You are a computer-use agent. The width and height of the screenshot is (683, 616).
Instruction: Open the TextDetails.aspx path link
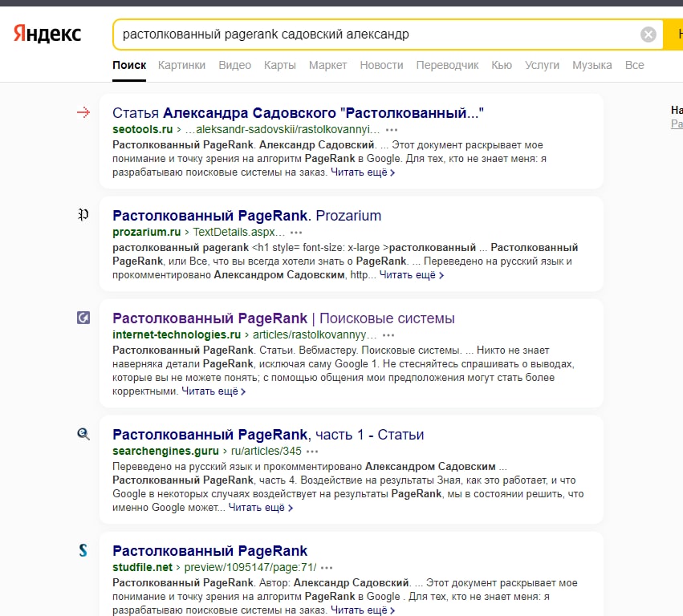(238, 232)
